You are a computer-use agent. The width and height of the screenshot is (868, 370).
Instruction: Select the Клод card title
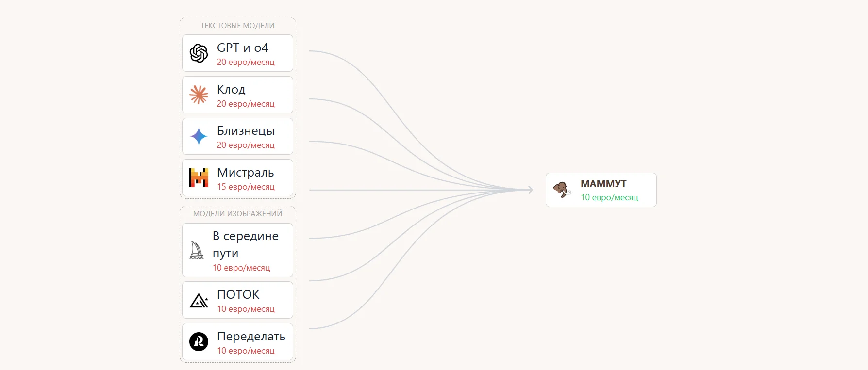(x=231, y=89)
